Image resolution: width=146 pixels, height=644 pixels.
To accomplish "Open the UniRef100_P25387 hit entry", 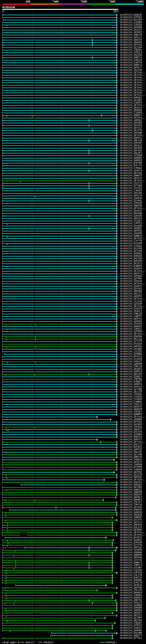I will point(131,17).
